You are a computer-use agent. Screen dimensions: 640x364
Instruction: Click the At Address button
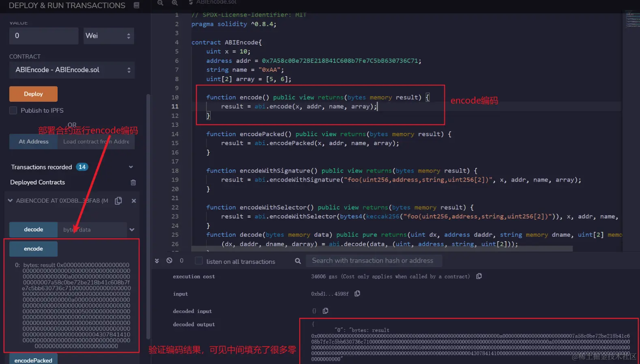pyautogui.click(x=33, y=141)
